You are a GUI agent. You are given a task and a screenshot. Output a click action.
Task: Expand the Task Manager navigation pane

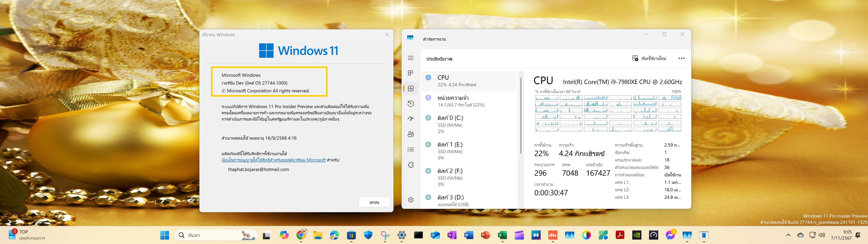[x=411, y=58]
